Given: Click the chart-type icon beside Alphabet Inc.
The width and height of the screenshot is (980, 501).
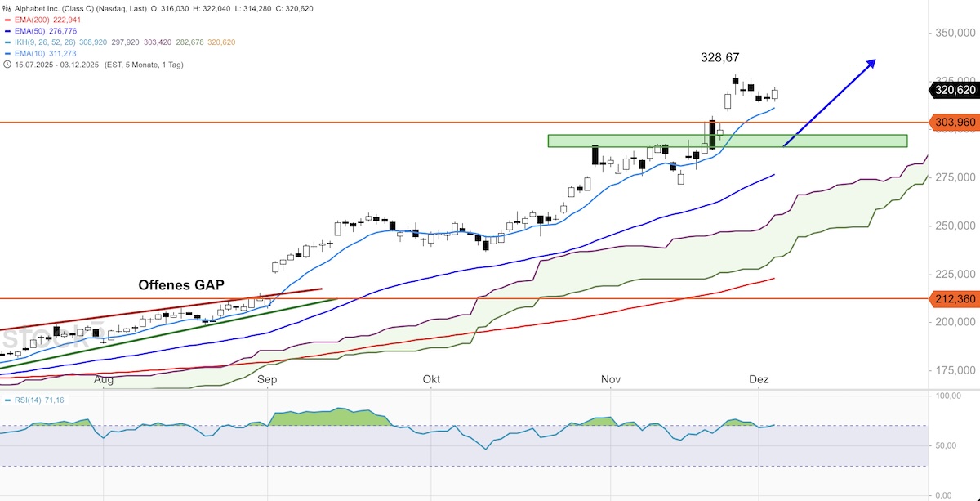Looking at the screenshot, I should 7,8.
